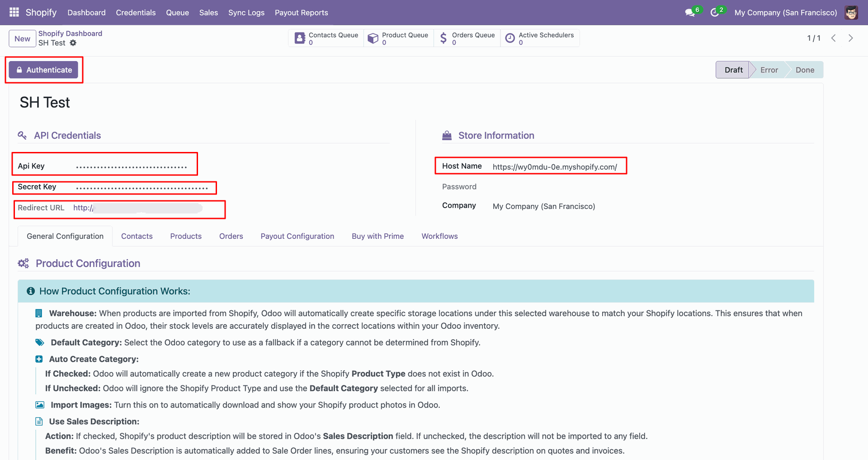Click the Host Name input field
Screen dimensions: 868x460
555,167
